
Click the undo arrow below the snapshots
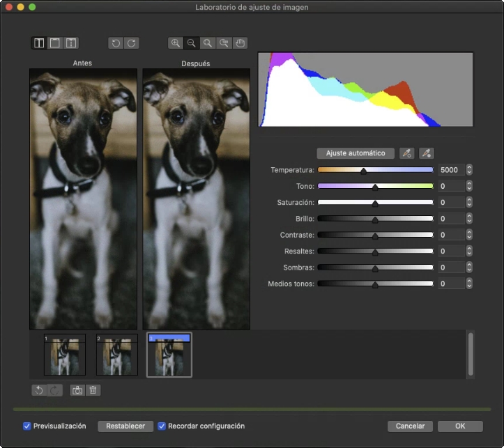click(x=39, y=390)
